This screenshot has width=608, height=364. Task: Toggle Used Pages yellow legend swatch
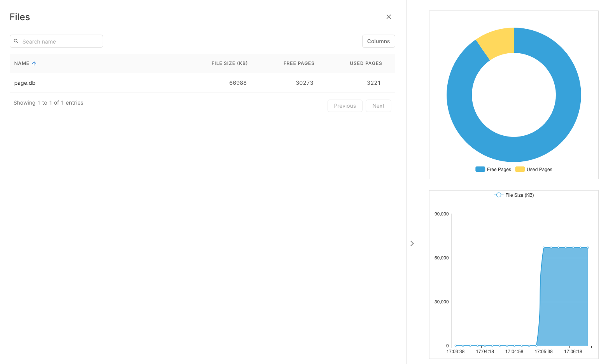pyautogui.click(x=520, y=169)
